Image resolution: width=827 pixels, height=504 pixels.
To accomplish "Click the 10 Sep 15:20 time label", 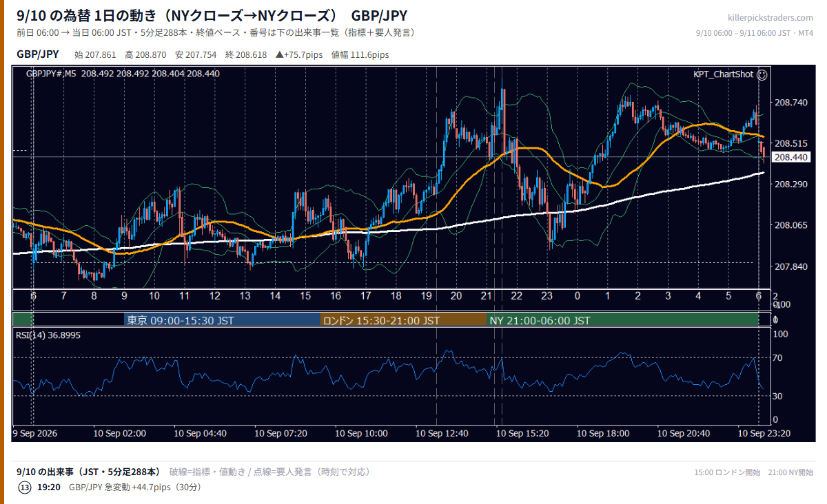I will (523, 434).
